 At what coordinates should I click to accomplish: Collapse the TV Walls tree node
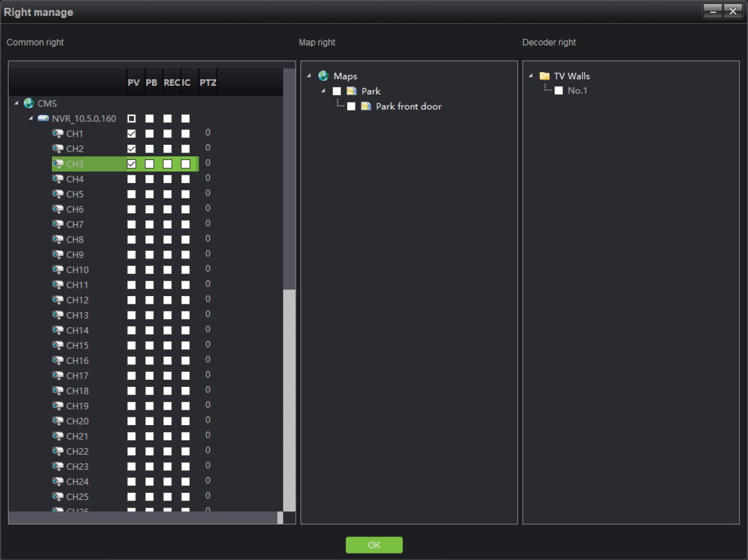530,76
